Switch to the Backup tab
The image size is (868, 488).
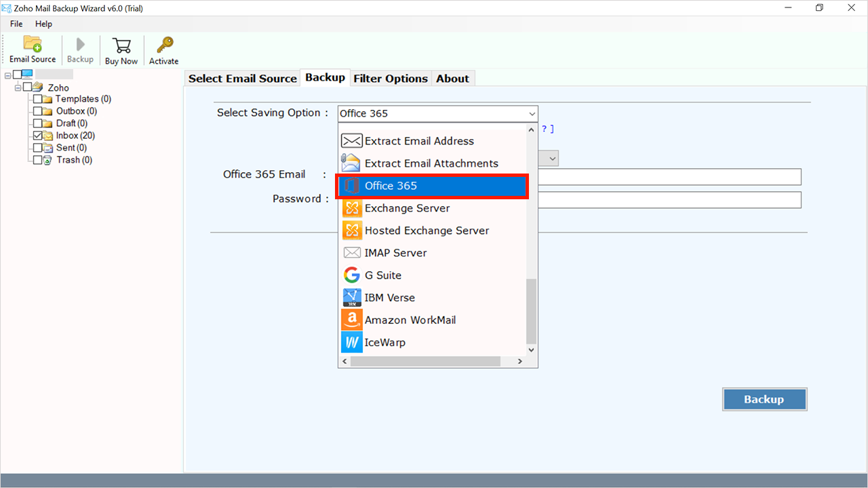[325, 77]
